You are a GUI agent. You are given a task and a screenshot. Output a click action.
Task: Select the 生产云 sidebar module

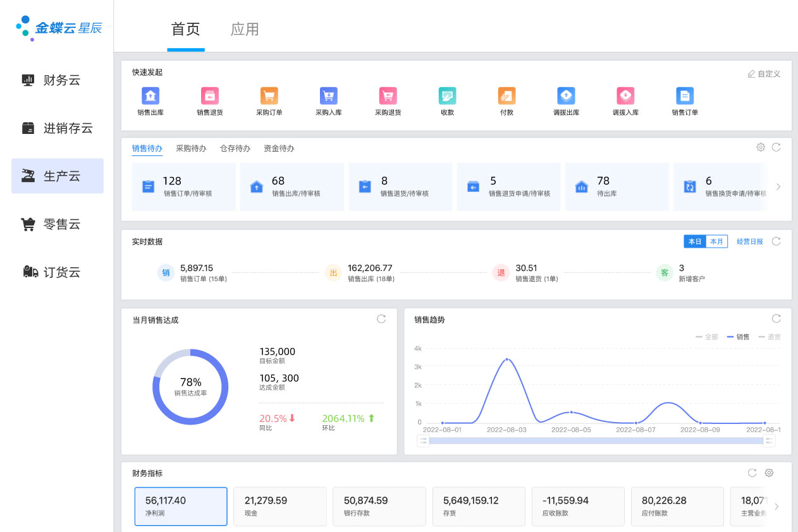tap(58, 176)
